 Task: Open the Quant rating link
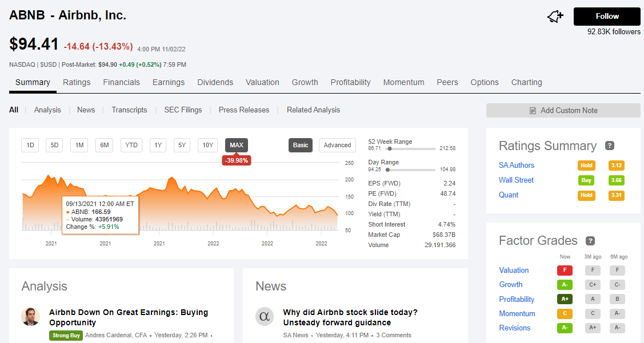tap(509, 195)
